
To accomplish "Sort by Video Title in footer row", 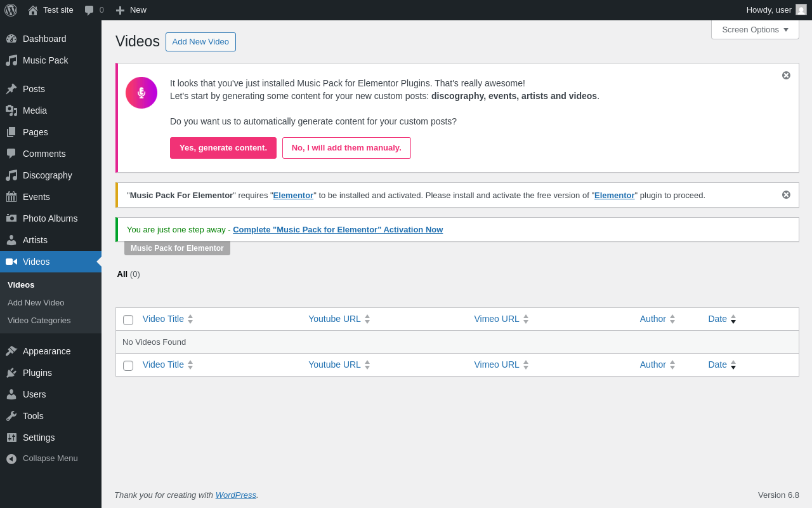I will (167, 364).
